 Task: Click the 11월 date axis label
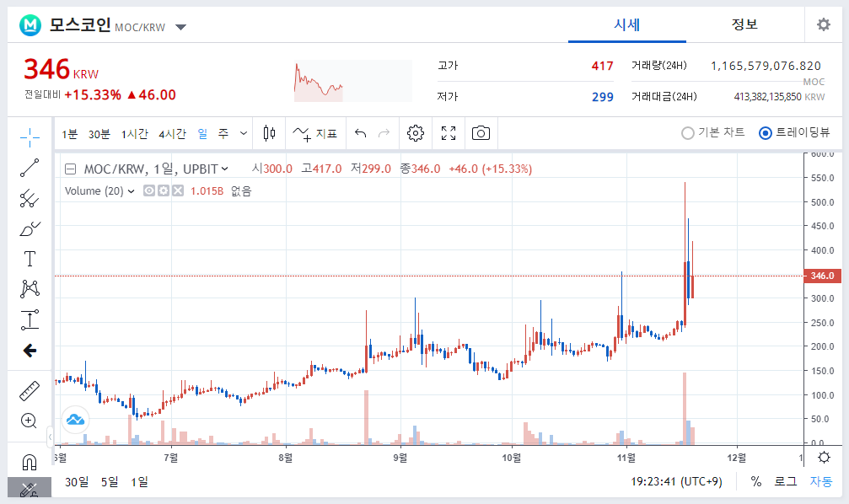626,458
